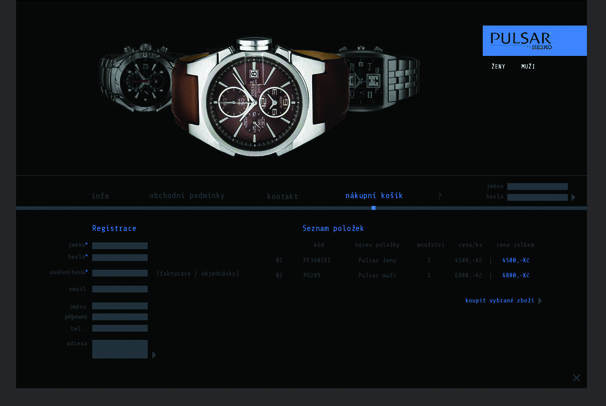
Task: Select the 'nákupní košík' tab
Action: 374,196
